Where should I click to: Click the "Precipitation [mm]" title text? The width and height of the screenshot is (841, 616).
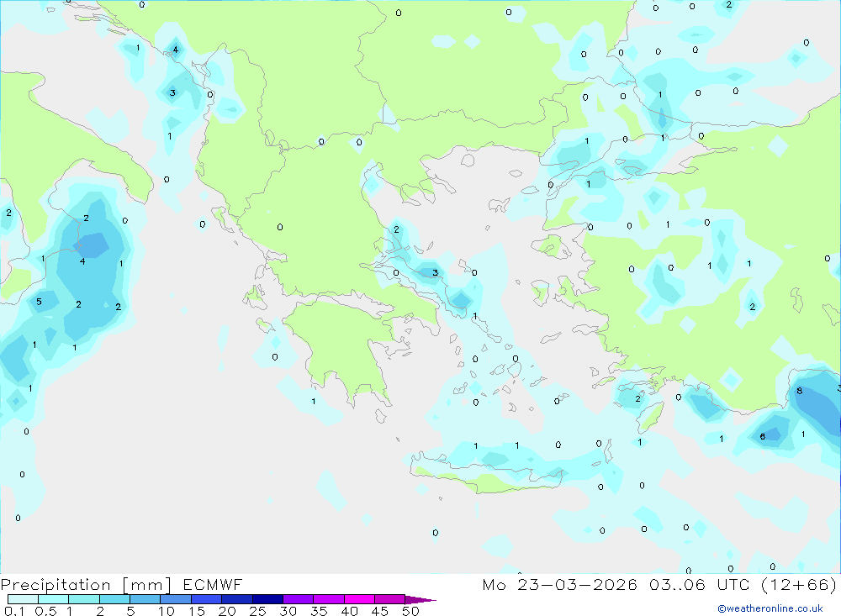tap(86, 585)
